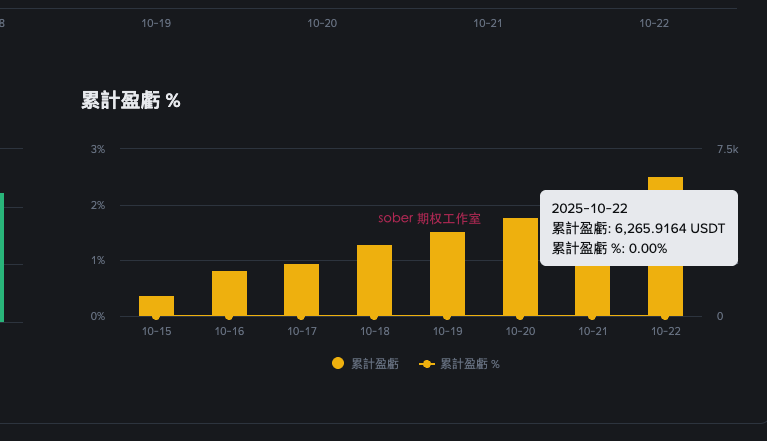
Task: Click the yellow bar for 10-15
Action: (x=156, y=305)
